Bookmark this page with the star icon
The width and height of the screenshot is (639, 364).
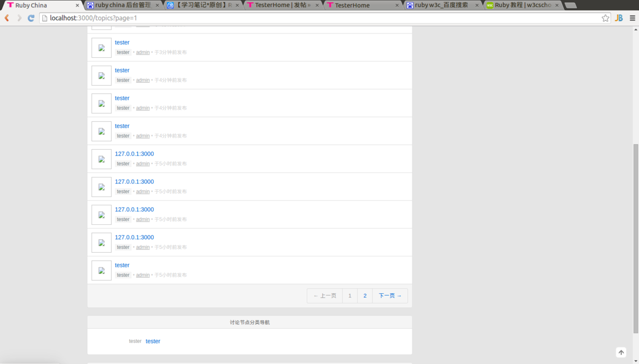point(606,18)
